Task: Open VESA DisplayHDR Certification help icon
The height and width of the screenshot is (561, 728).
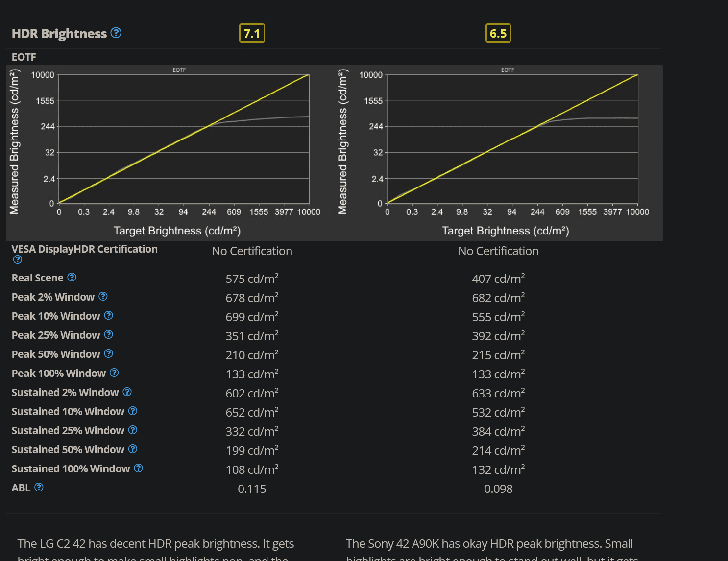Action: click(18, 259)
